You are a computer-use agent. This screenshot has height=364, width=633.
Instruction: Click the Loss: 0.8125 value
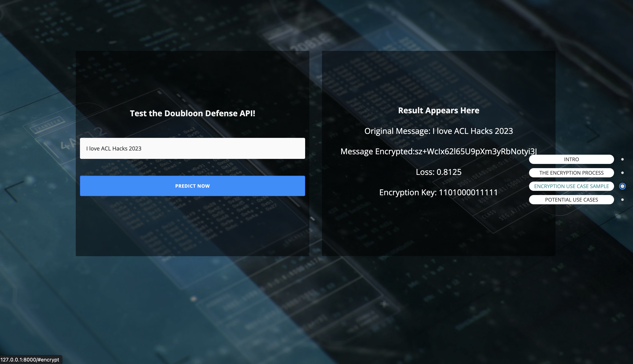point(439,172)
